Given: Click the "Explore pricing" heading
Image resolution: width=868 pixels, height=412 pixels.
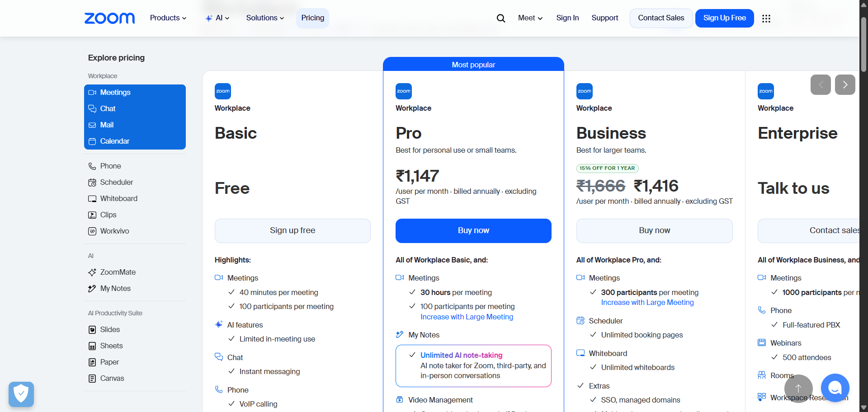Looking at the screenshot, I should pyautogui.click(x=116, y=58).
